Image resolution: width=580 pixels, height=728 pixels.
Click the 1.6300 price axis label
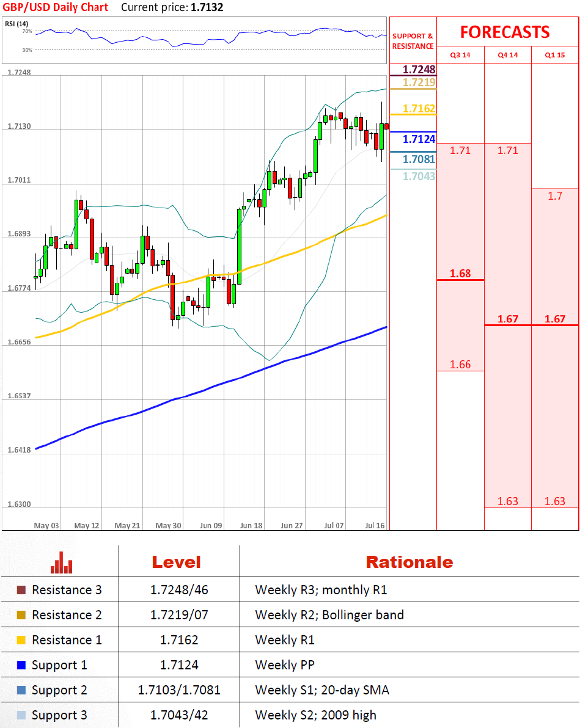(x=19, y=504)
